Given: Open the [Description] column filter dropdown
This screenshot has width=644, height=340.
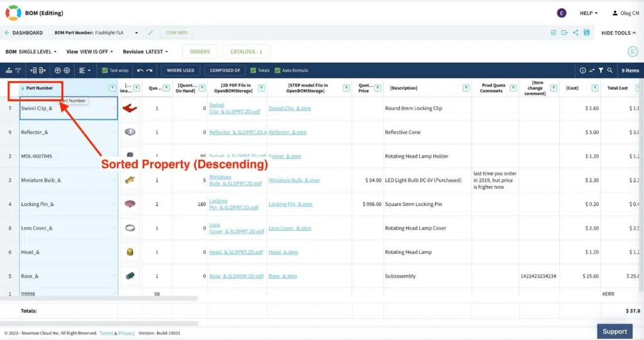Looking at the screenshot, I should [x=466, y=88].
